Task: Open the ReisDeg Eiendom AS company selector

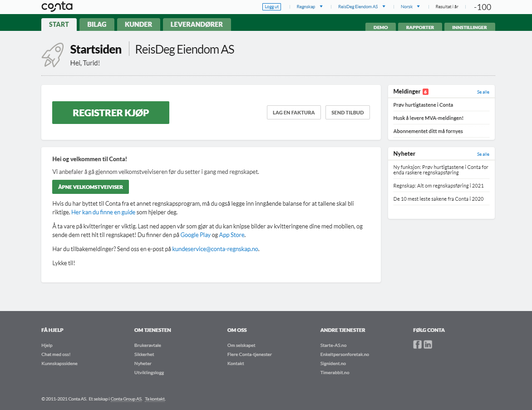Action: click(362, 6)
